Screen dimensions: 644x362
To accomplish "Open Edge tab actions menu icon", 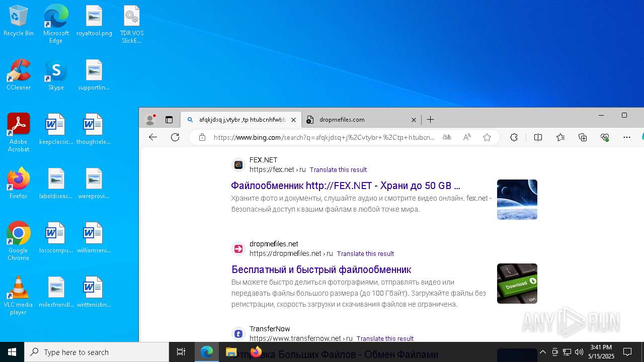I will (x=169, y=120).
